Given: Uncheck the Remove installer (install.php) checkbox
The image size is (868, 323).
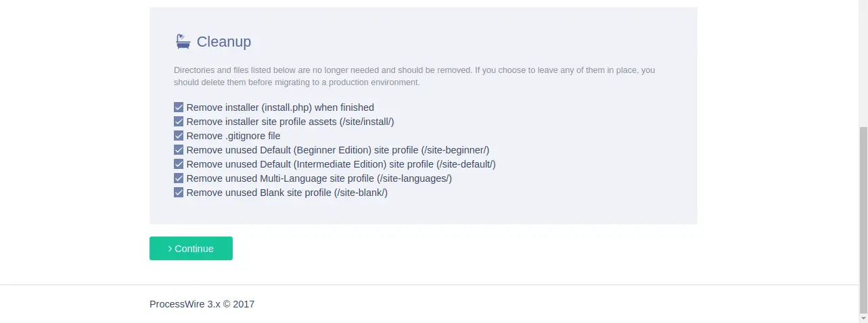Looking at the screenshot, I should 179,107.
